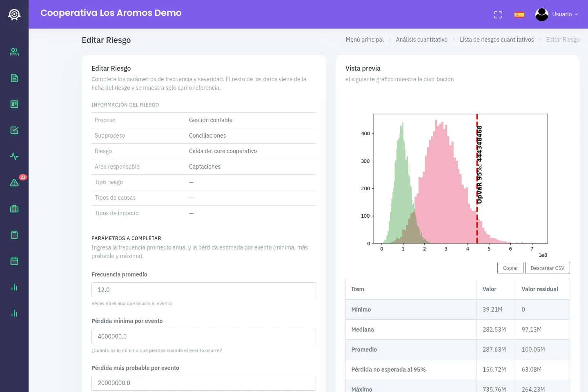Click the Mediana value 282.53M cell

coord(496,330)
